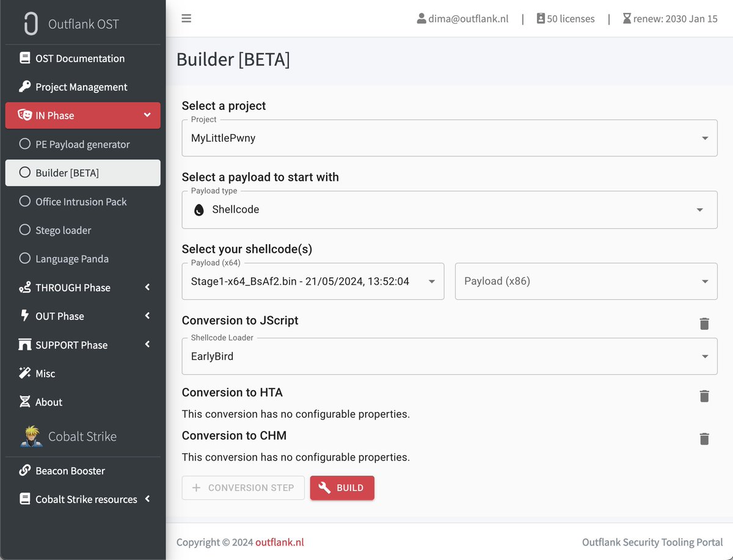Delete the Conversion to CHM step

704,438
